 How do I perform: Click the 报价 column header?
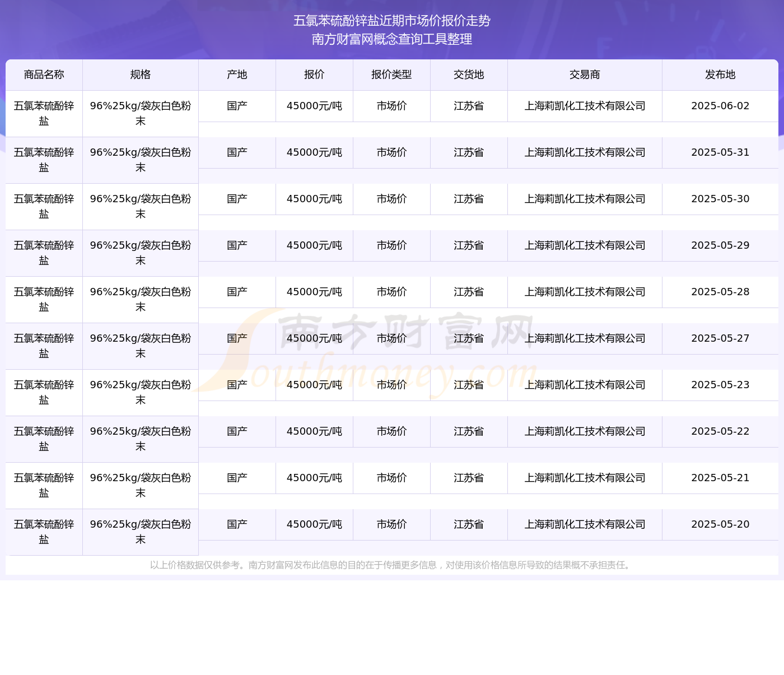click(315, 75)
